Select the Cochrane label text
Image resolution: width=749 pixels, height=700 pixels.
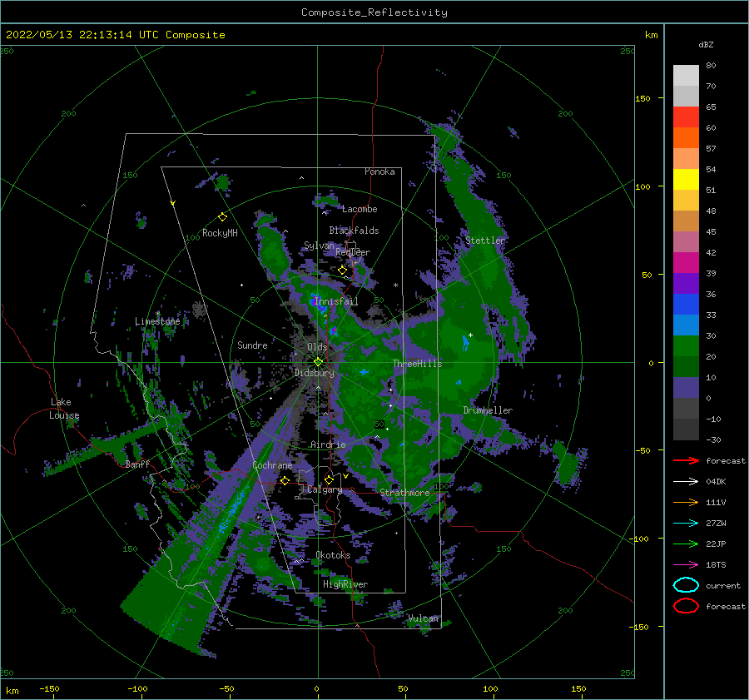272,465
